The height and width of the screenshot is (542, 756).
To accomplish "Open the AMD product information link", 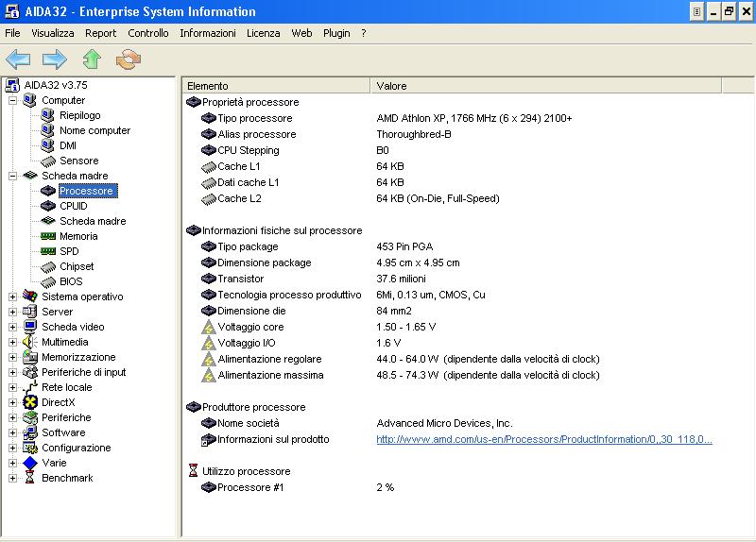I will pos(544,439).
